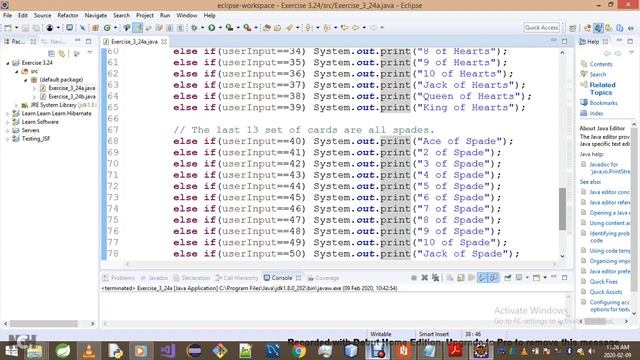Click the Back navigation arrow in the toolbar

[355, 28]
